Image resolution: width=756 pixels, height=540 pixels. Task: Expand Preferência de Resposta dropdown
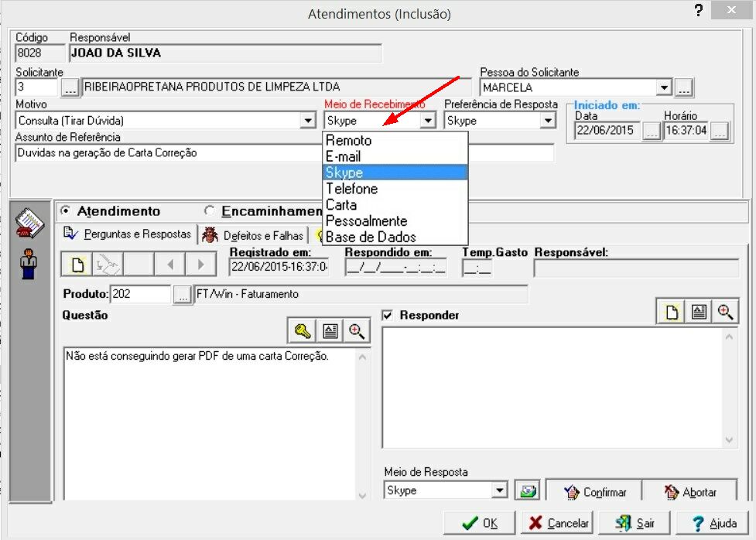[x=548, y=120]
